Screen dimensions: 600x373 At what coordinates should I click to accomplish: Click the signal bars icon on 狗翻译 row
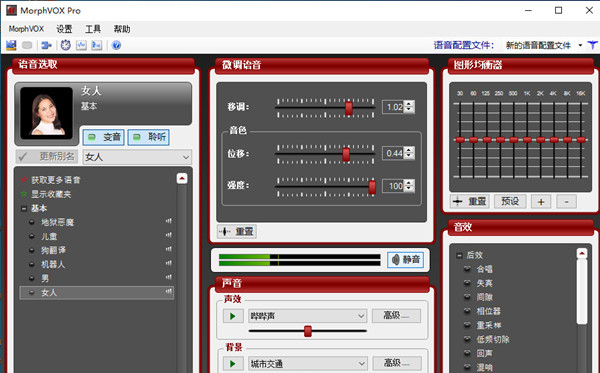point(168,249)
